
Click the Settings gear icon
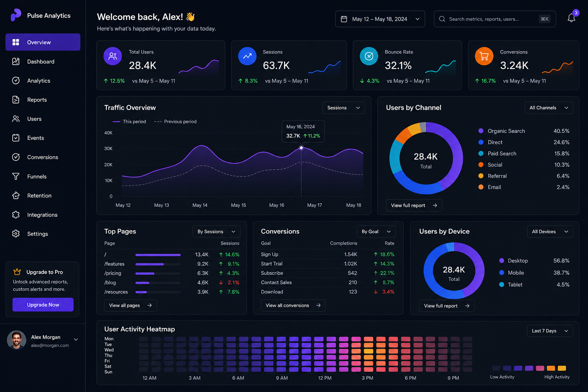(x=16, y=234)
